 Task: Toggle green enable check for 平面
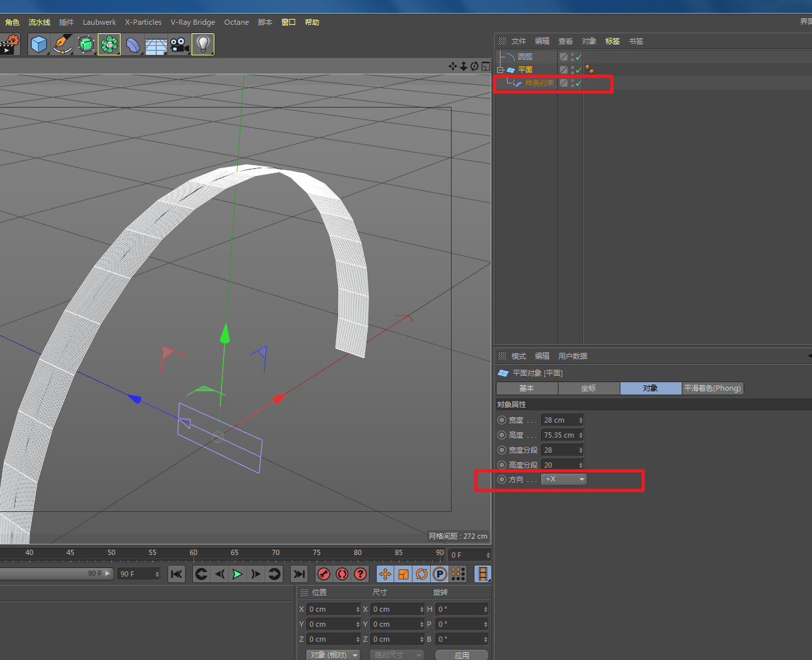578,70
